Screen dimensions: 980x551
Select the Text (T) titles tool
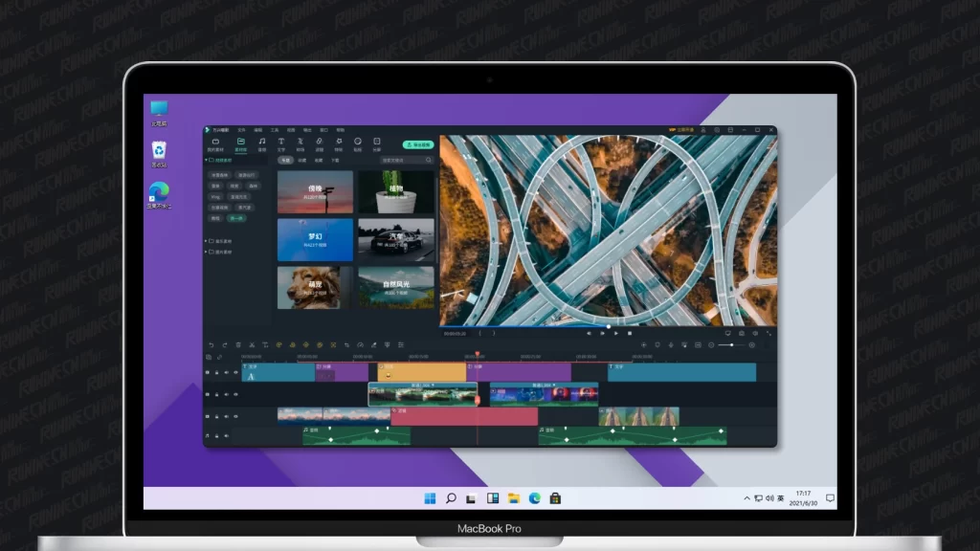(281, 143)
